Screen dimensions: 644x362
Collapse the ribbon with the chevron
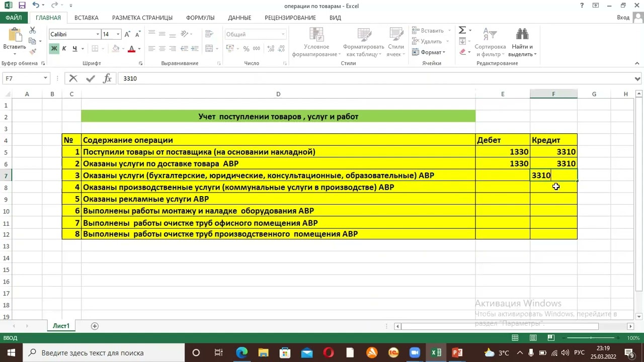tap(637, 63)
